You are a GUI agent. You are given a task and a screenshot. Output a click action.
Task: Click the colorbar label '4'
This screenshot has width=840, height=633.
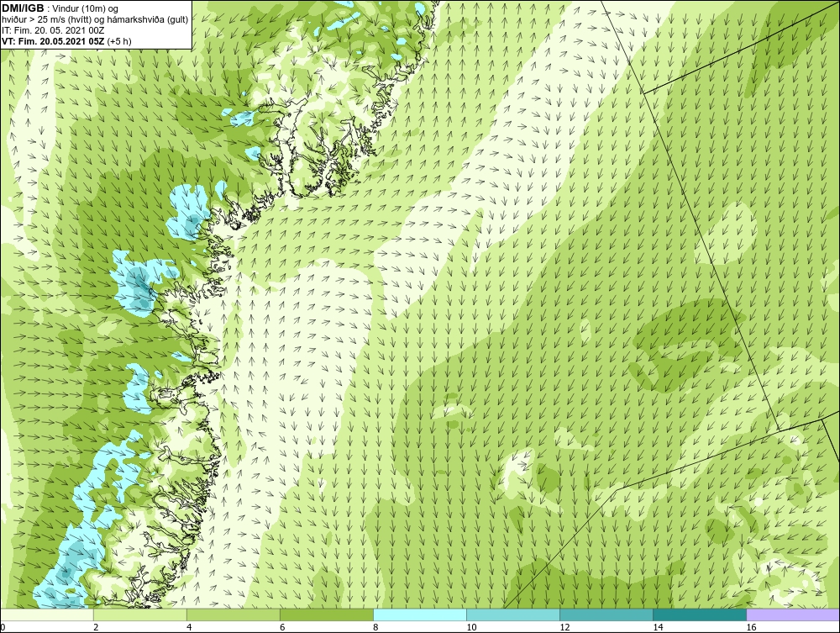pyautogui.click(x=189, y=627)
